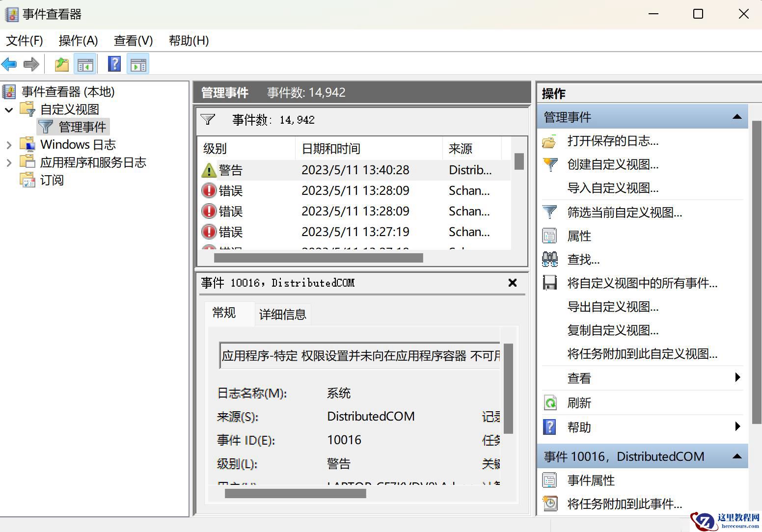
Task: Click the 导出自定义视图 action link
Action: coord(613,307)
